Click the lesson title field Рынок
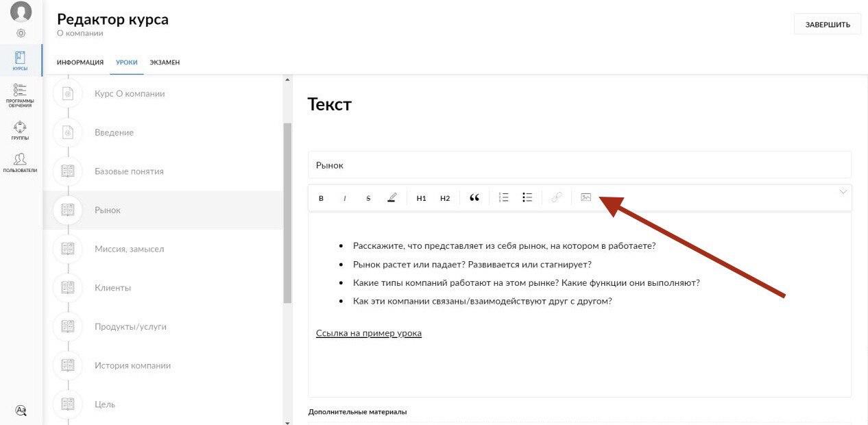The height and width of the screenshot is (425, 868). [579, 165]
